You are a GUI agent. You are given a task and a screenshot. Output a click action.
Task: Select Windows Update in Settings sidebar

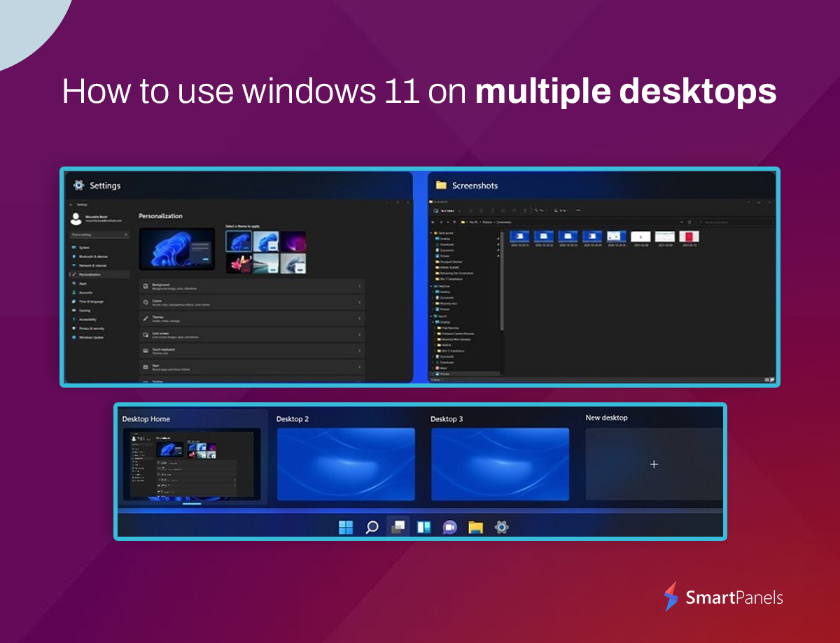91,337
